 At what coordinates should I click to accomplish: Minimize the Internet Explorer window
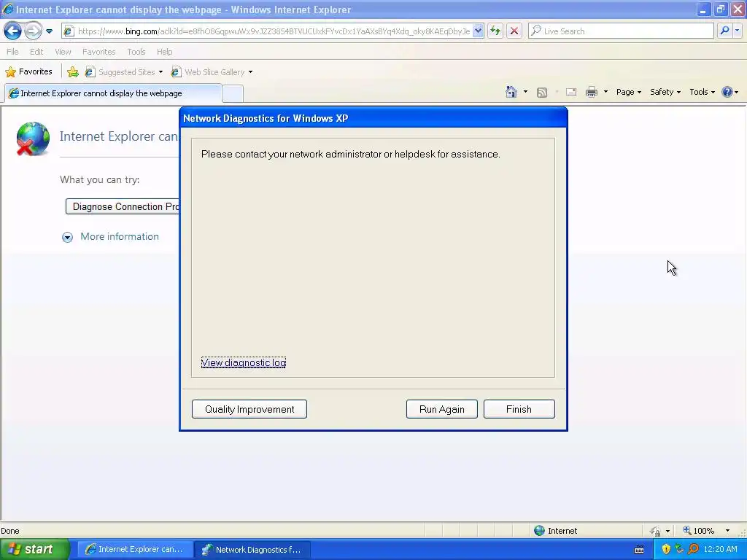pos(703,9)
